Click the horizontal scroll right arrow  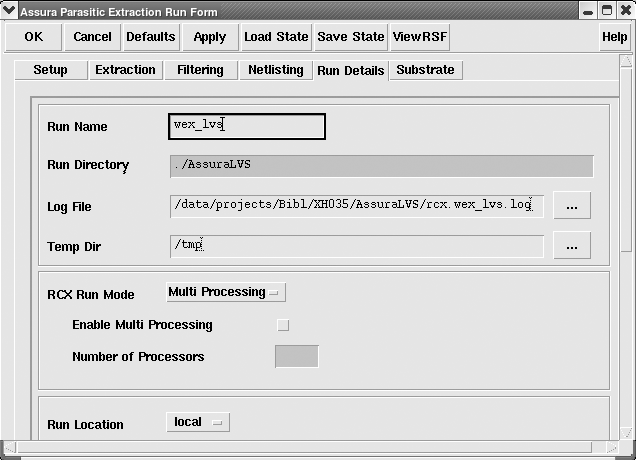tap(612, 447)
